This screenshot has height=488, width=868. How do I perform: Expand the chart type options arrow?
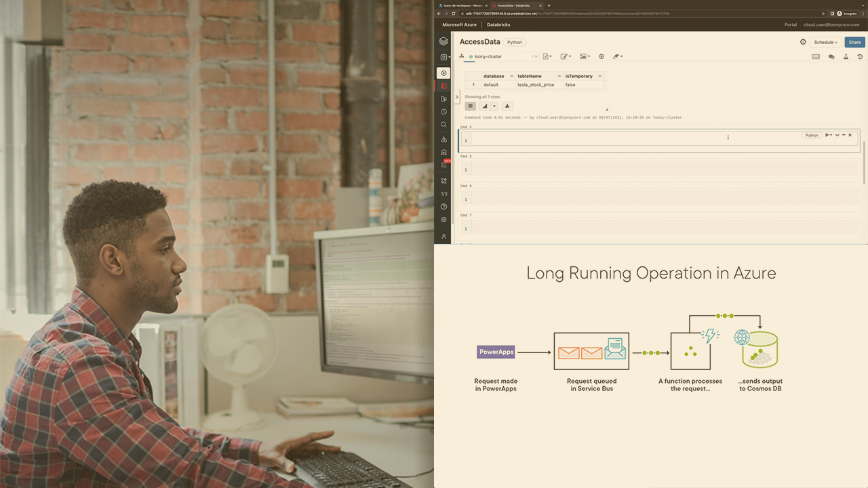tap(494, 106)
